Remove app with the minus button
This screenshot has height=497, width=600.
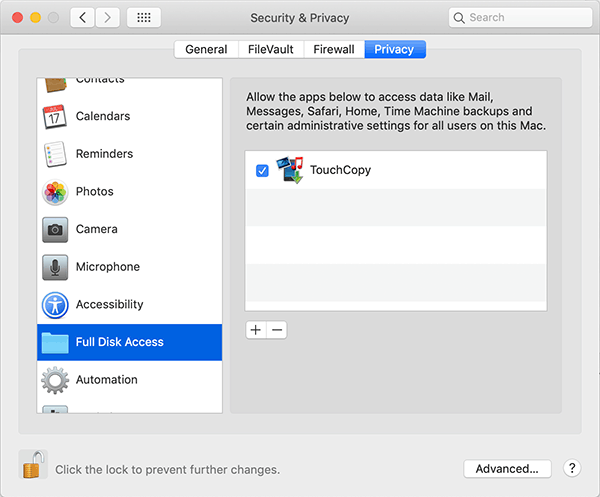click(277, 329)
